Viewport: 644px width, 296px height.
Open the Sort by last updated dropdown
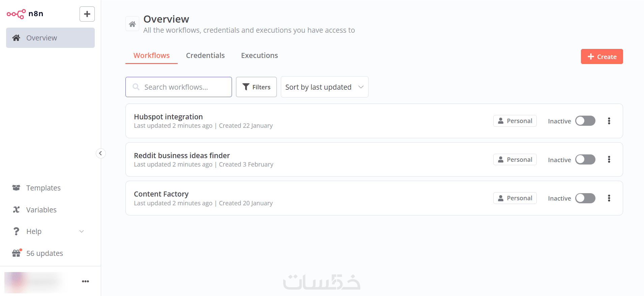click(324, 87)
